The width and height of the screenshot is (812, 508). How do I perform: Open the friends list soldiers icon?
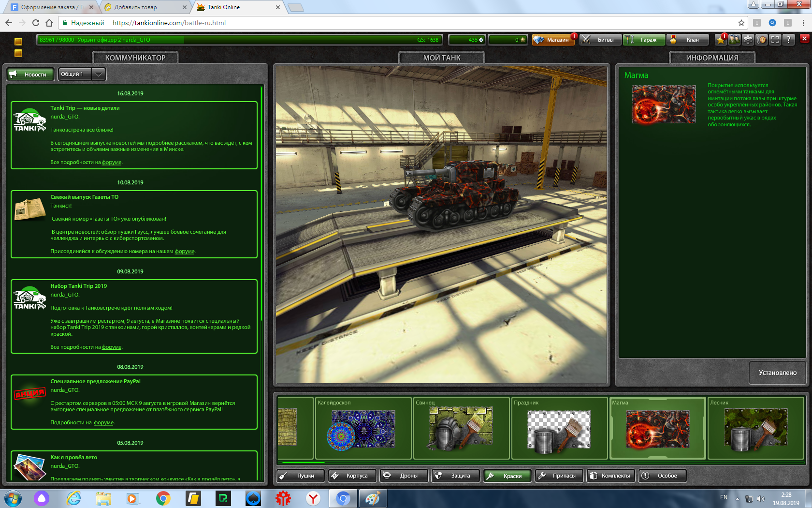point(734,40)
